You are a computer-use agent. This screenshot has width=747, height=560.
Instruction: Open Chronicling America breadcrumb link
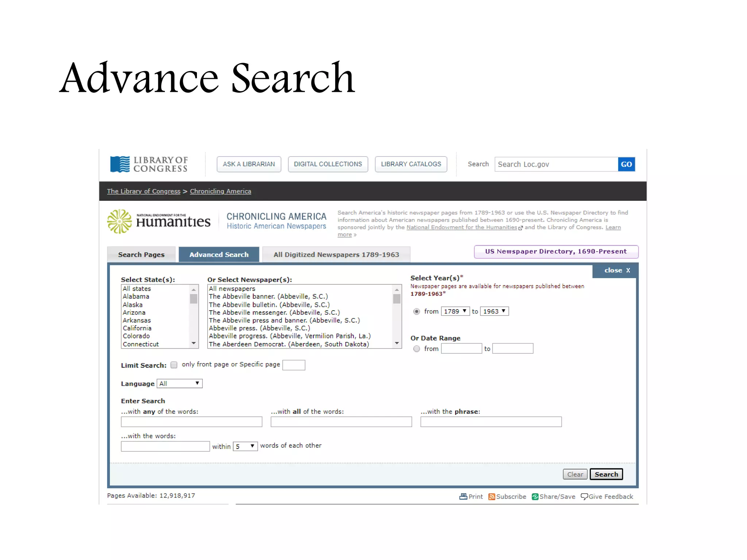pos(220,191)
